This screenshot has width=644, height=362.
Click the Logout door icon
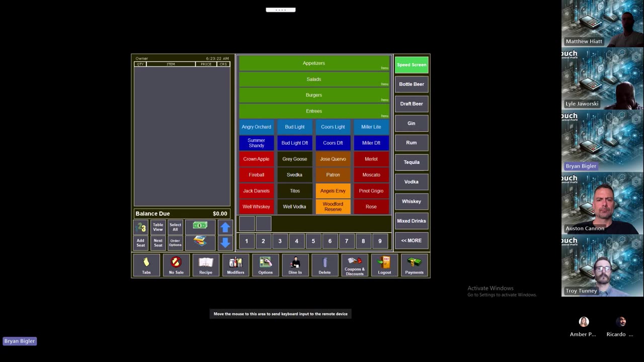coord(384,265)
